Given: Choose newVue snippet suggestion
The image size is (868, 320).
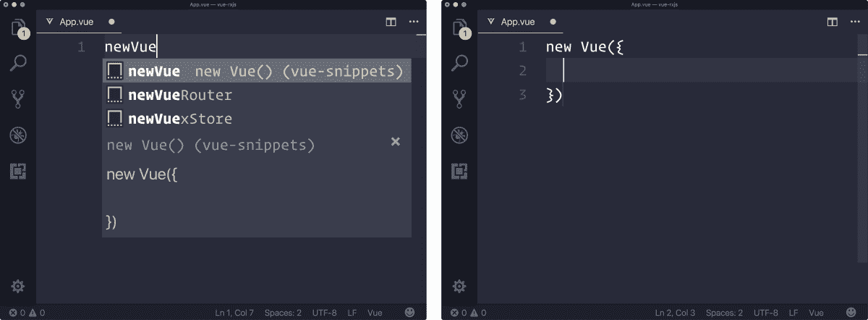Looking at the screenshot, I should [257, 71].
